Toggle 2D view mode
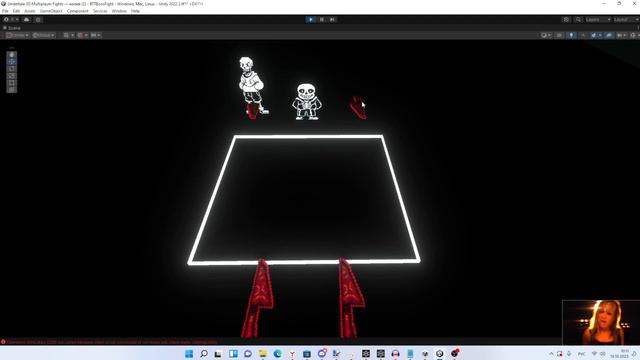 (x=559, y=35)
